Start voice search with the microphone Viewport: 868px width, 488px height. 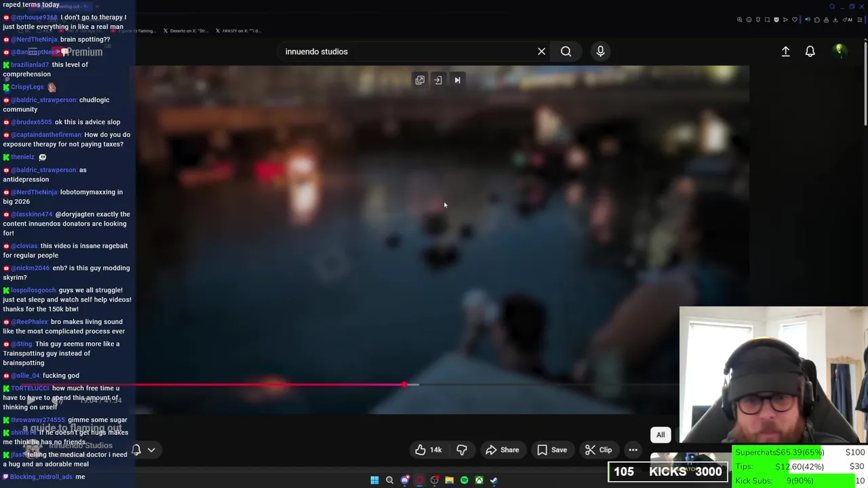coord(600,52)
